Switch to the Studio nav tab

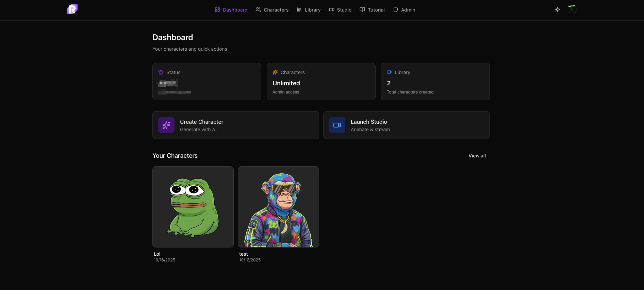tap(340, 10)
